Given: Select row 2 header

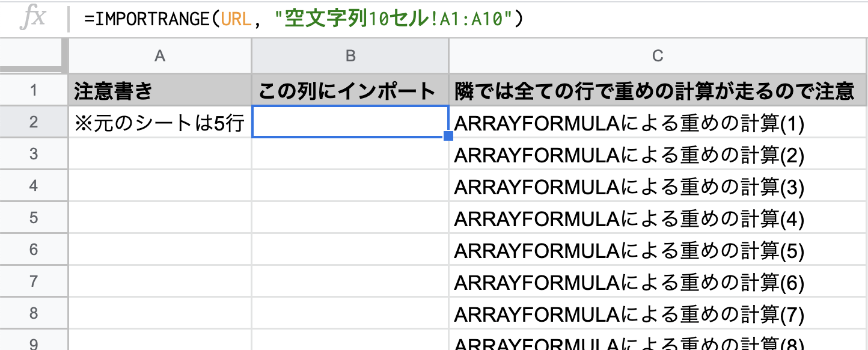Looking at the screenshot, I should coord(33,121).
